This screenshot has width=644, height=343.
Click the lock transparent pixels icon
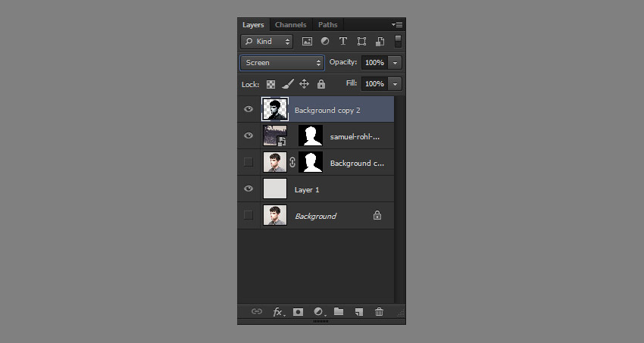pos(270,84)
